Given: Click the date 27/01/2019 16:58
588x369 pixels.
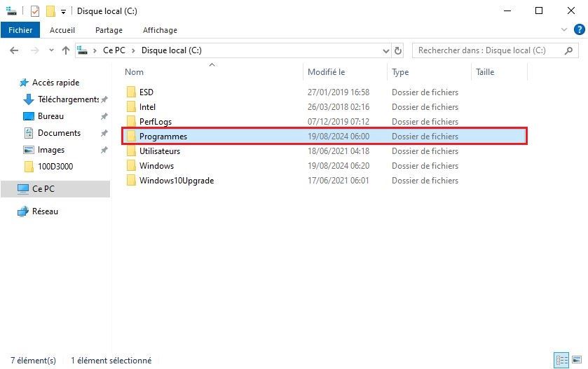Looking at the screenshot, I should coord(339,92).
